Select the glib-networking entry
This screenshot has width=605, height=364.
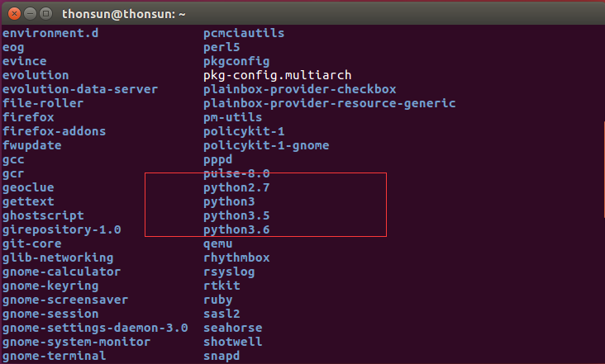coord(58,258)
